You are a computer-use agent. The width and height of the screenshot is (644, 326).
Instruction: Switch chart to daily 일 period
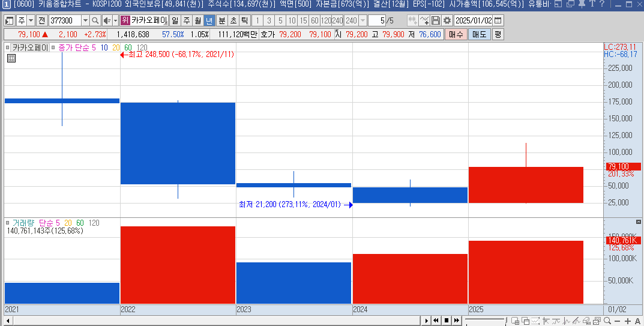175,20
